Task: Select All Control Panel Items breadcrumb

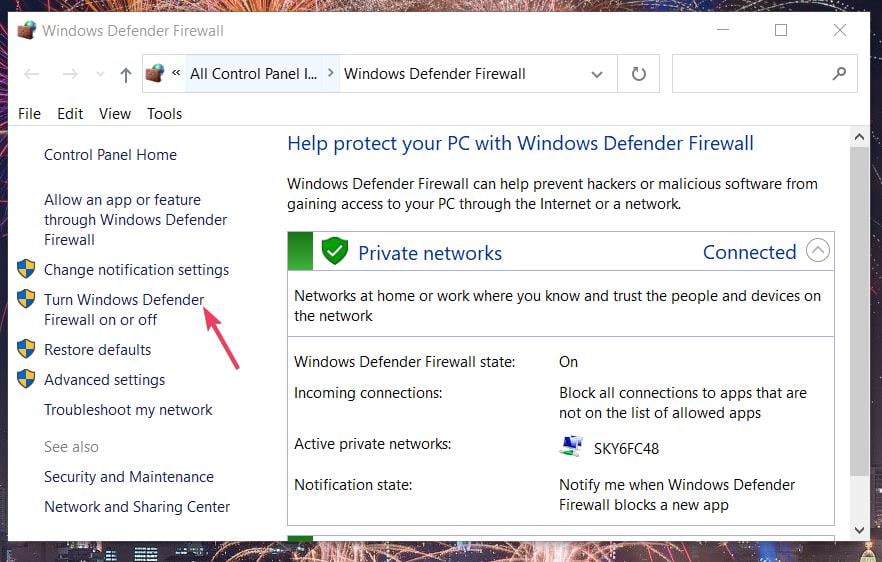Action: pos(253,74)
